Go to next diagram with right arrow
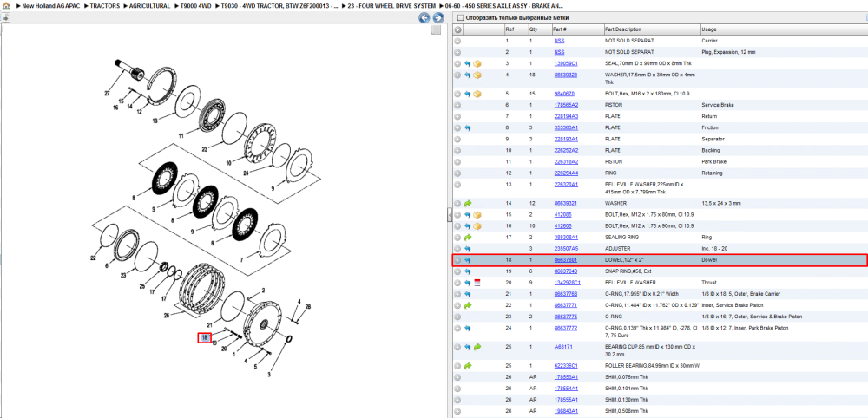This screenshot has width=868, height=418. click(x=437, y=17)
